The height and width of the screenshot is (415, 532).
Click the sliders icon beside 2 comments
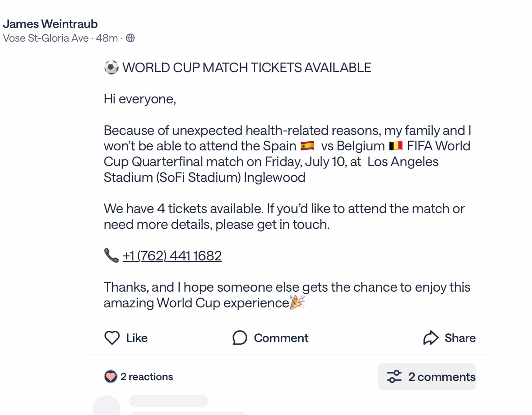click(394, 376)
